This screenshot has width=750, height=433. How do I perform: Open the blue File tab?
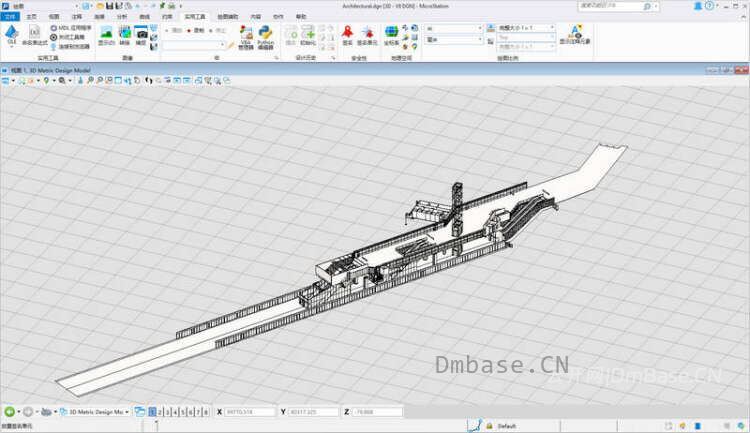point(10,17)
